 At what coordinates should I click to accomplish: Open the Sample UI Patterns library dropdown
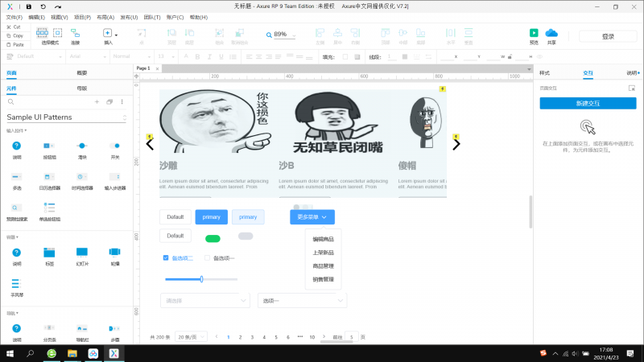point(126,117)
